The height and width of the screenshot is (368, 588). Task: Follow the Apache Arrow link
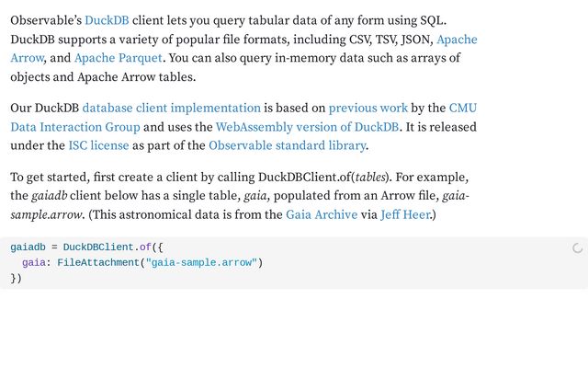(x=456, y=40)
